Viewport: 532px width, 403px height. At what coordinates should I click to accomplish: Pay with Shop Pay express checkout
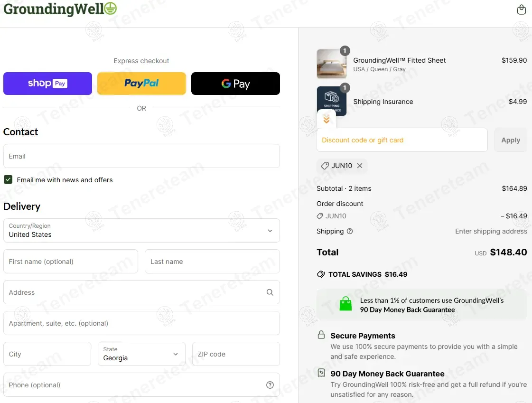(47, 84)
